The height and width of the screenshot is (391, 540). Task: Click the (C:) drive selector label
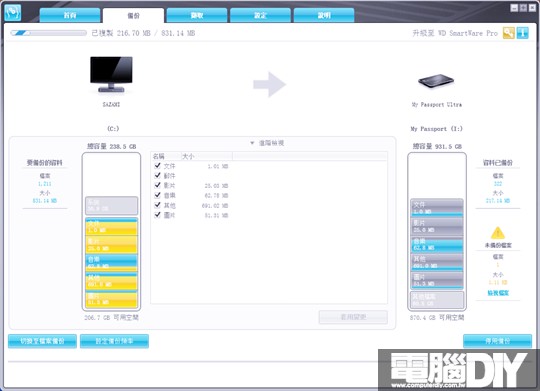(113, 128)
